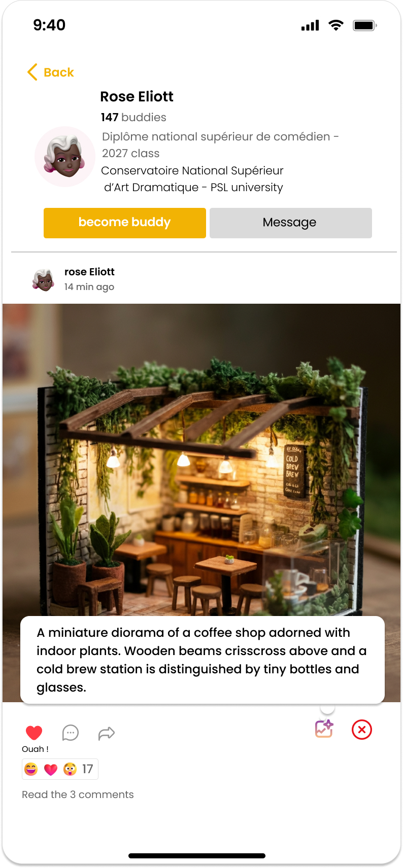Close the description with red X icon

(x=362, y=730)
